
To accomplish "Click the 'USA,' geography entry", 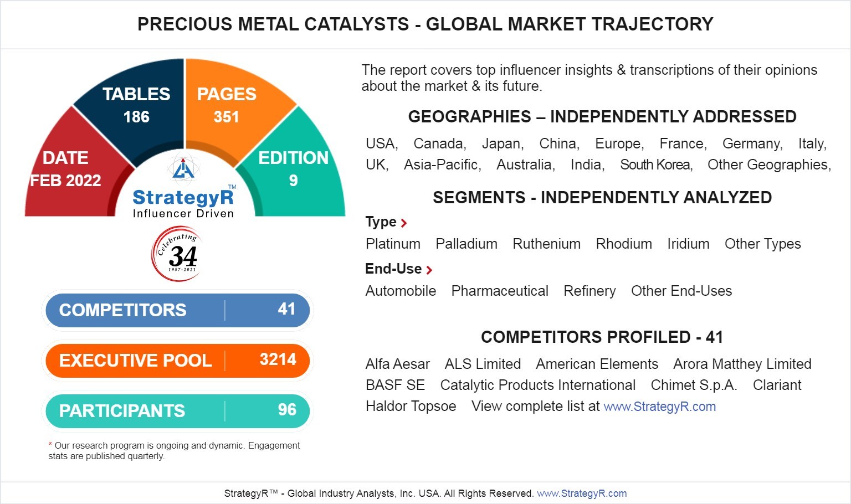I will click(x=382, y=144).
